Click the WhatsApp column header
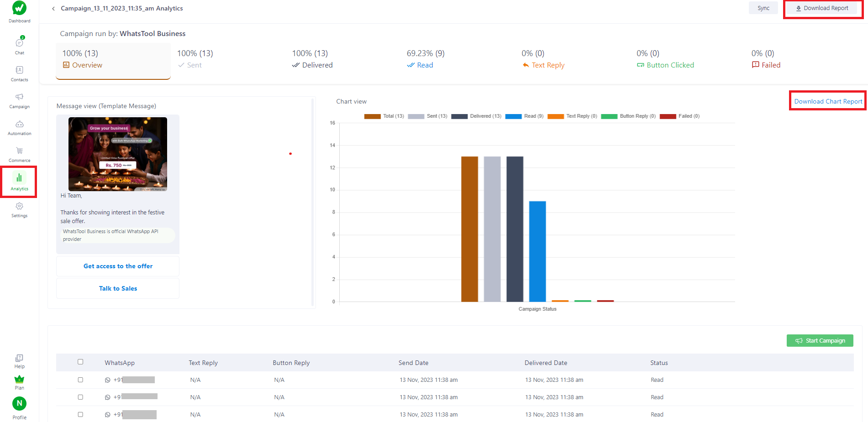The height and width of the screenshot is (422, 868). tap(120, 363)
